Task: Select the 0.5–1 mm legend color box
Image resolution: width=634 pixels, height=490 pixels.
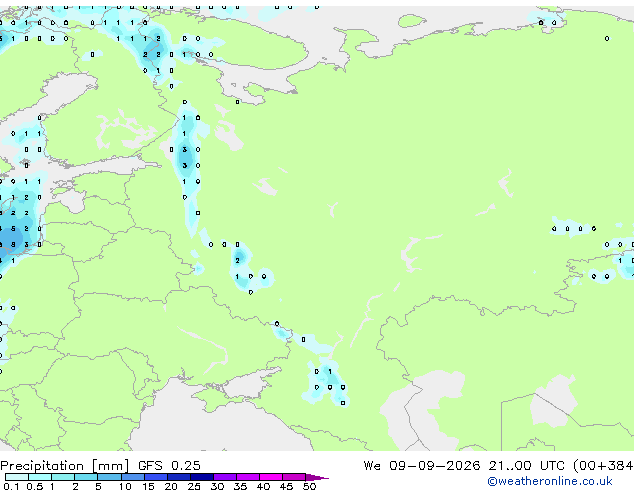Action: pyautogui.click(x=40, y=477)
